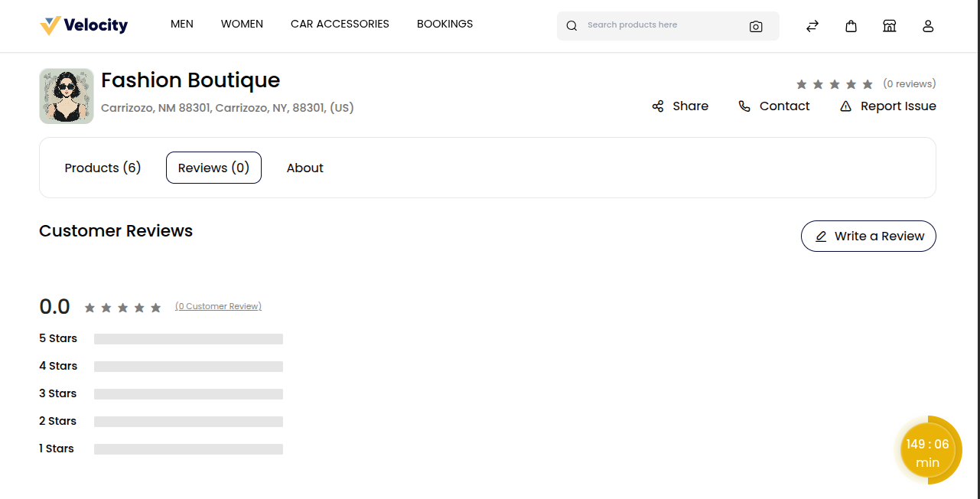Switch to the Products (6) tab

[x=103, y=168]
